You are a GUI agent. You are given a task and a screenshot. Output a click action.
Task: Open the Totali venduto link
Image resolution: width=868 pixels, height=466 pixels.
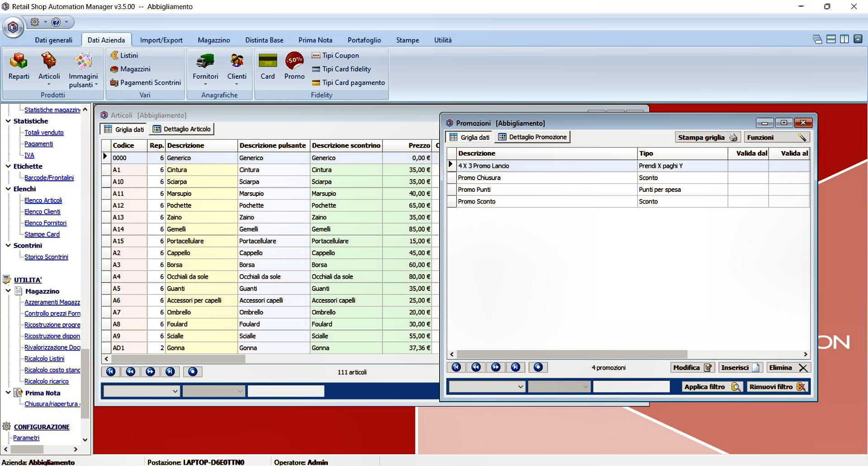(x=44, y=133)
